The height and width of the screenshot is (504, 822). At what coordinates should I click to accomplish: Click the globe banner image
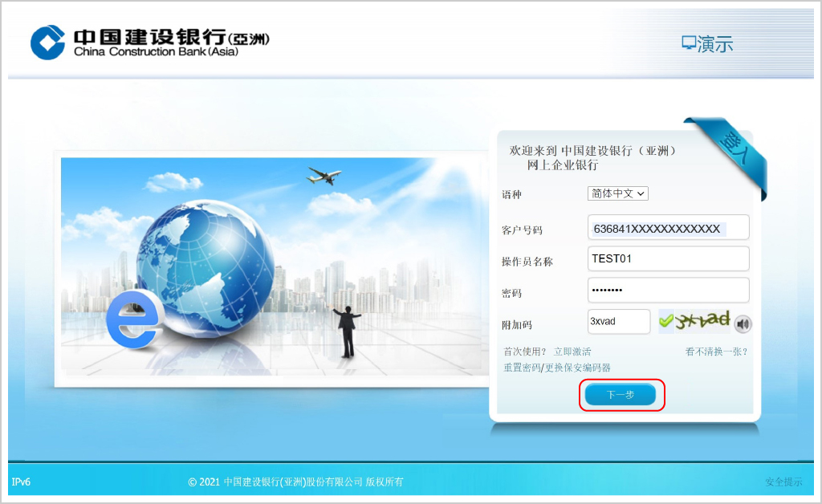click(271, 266)
